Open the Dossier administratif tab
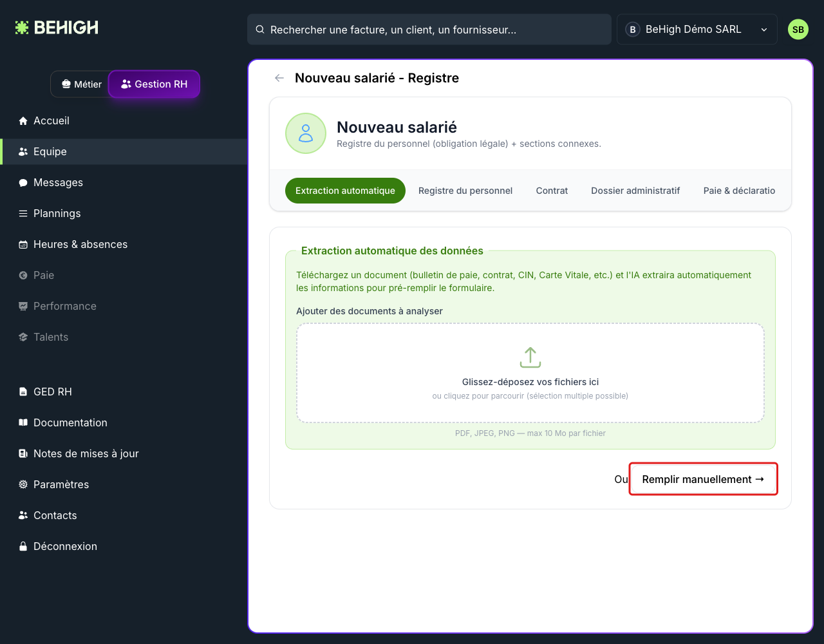 pos(635,191)
